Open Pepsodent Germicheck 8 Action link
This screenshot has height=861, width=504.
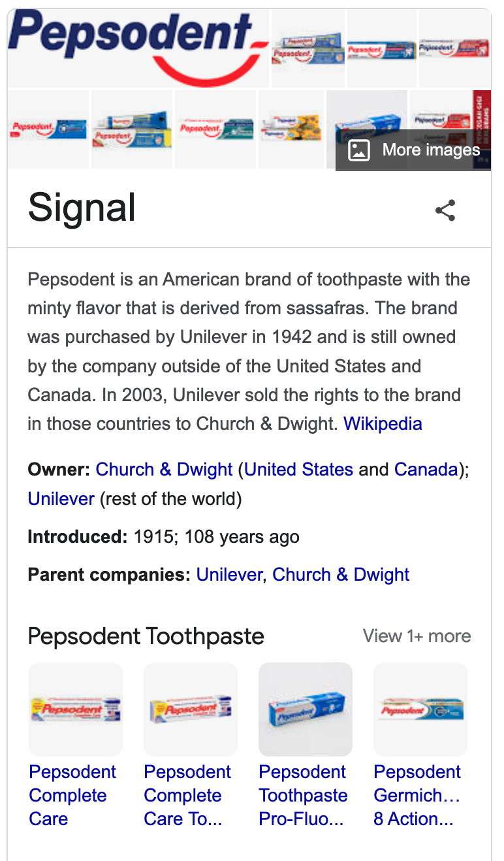click(418, 796)
